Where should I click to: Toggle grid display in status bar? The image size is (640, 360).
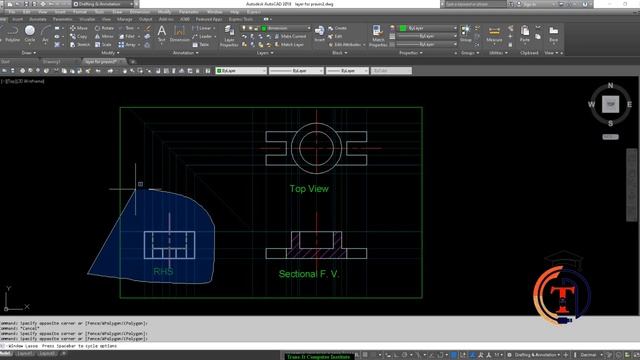[x=366, y=355]
